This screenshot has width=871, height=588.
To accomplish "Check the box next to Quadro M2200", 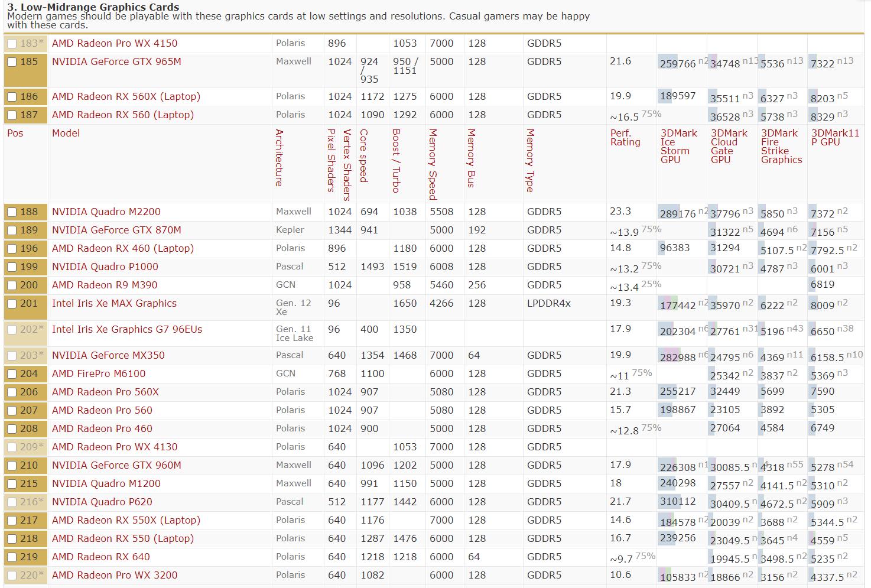I will (x=12, y=212).
